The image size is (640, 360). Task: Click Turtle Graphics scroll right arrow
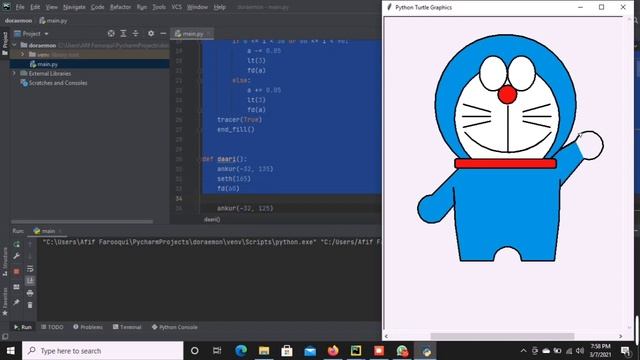pos(621,336)
